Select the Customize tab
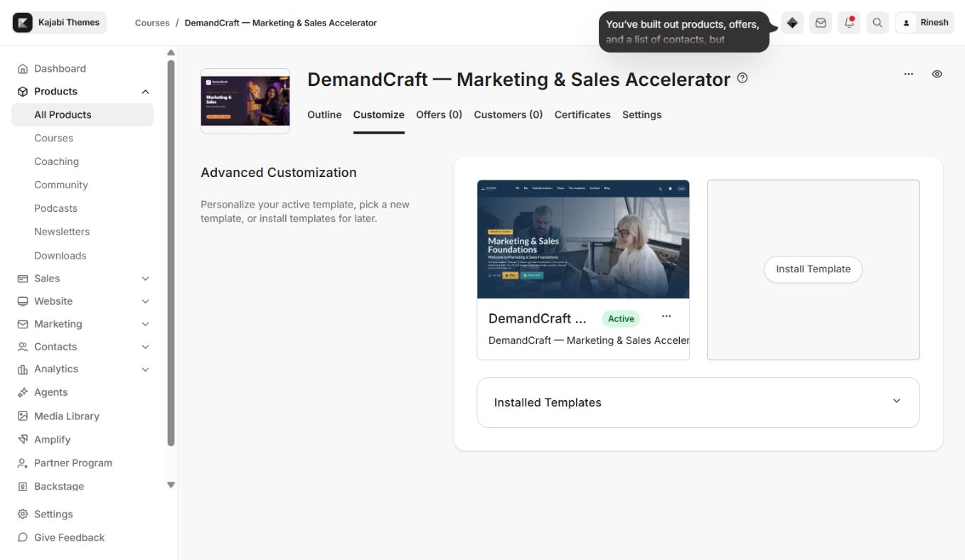This screenshot has height=560, width=965. [379, 114]
